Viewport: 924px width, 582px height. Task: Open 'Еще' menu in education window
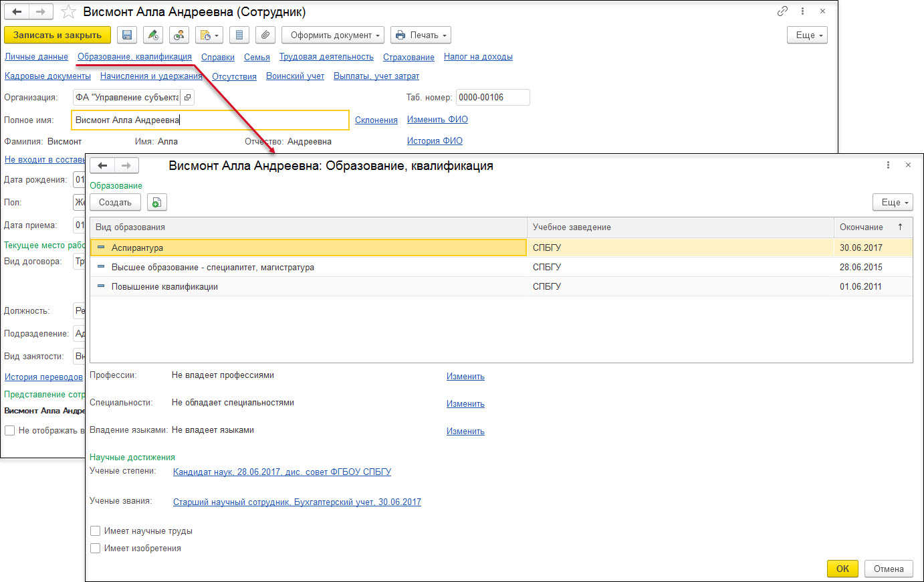[x=893, y=202]
